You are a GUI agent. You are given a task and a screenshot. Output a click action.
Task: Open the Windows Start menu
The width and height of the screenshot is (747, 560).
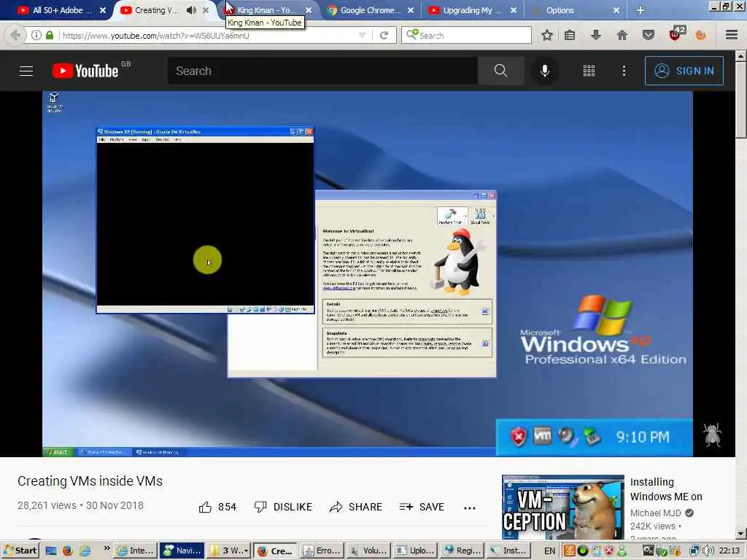point(20,551)
